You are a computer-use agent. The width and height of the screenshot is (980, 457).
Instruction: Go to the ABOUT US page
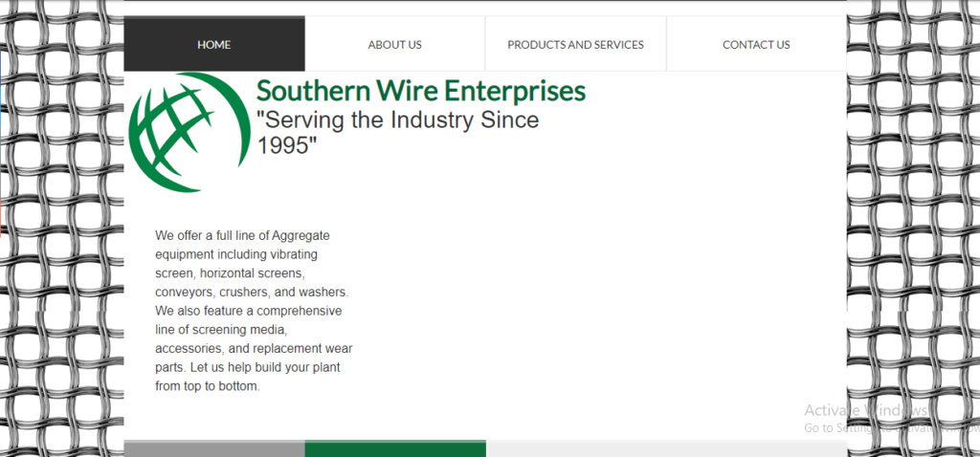pyautogui.click(x=394, y=44)
